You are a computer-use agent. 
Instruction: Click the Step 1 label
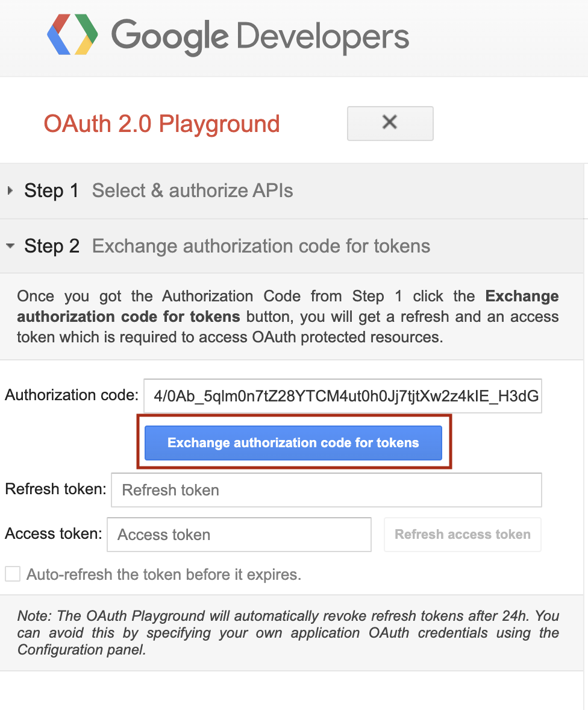52,191
